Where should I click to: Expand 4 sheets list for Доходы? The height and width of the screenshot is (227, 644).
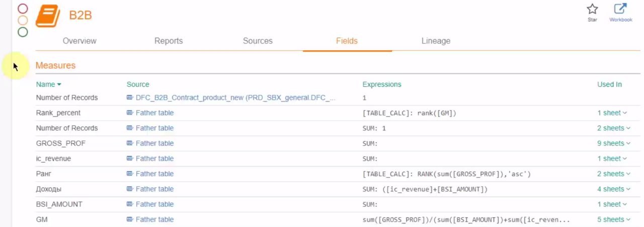pos(613,189)
